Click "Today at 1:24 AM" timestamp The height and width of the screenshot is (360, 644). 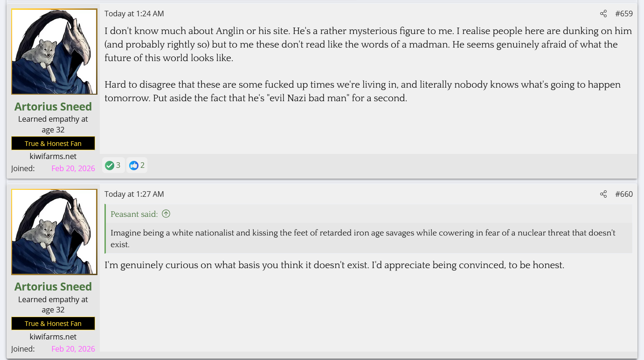pos(134,14)
